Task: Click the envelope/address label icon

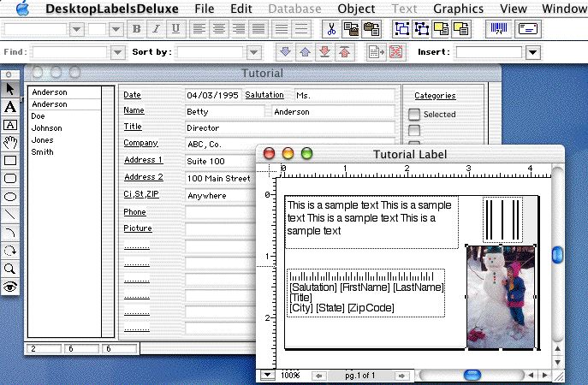Action: click(527, 29)
